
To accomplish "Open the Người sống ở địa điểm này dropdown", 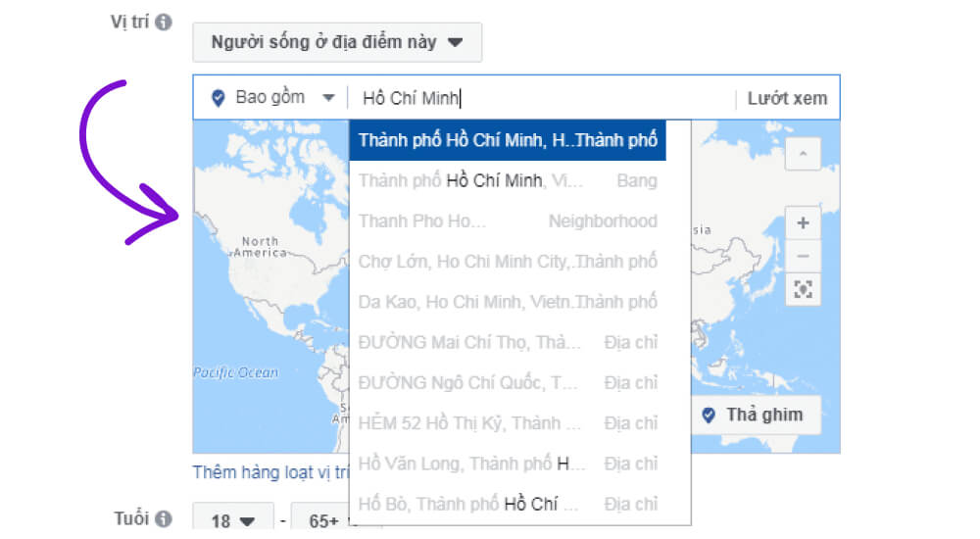I will coord(337,42).
